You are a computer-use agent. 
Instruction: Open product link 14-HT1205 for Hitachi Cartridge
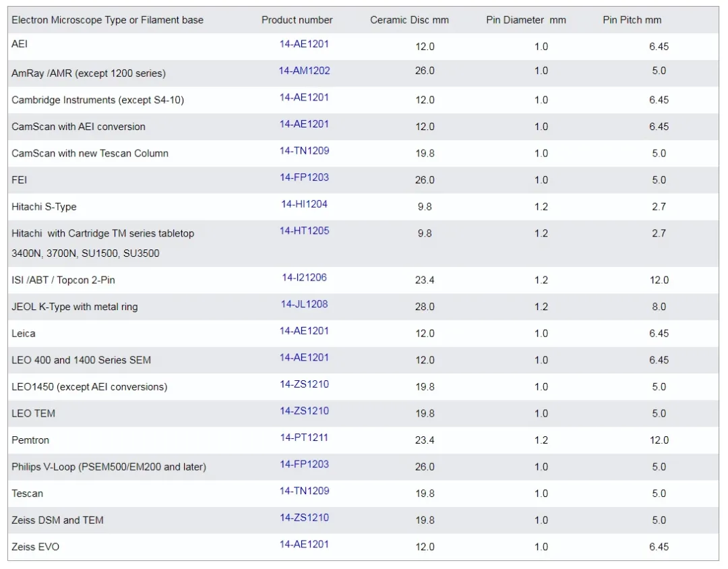point(304,231)
